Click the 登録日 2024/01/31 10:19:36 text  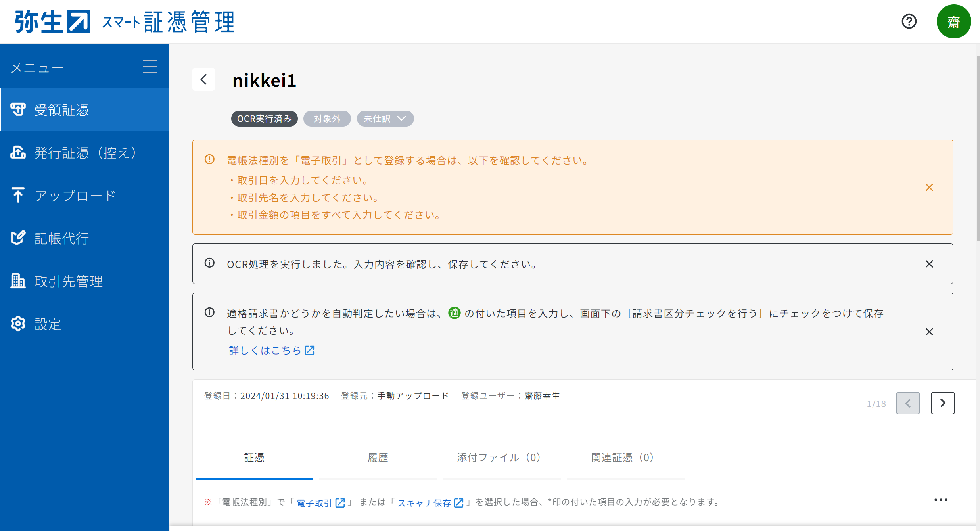[267, 396]
